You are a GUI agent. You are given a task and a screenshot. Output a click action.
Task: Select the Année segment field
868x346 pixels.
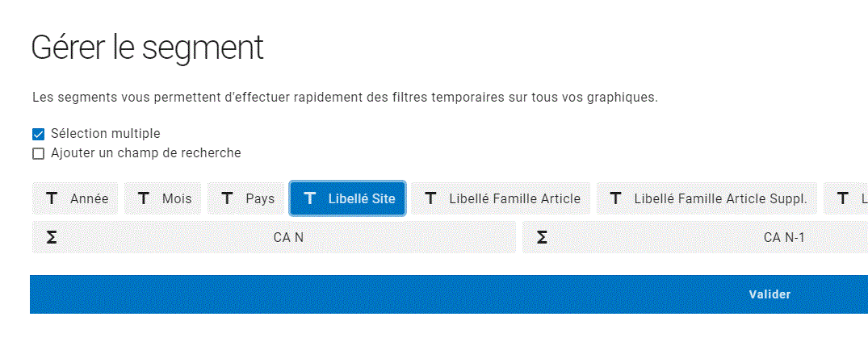click(x=89, y=198)
